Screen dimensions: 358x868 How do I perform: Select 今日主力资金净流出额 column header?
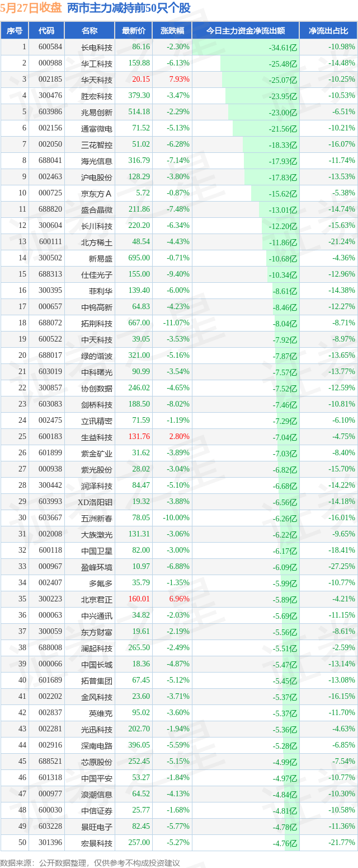click(246, 31)
